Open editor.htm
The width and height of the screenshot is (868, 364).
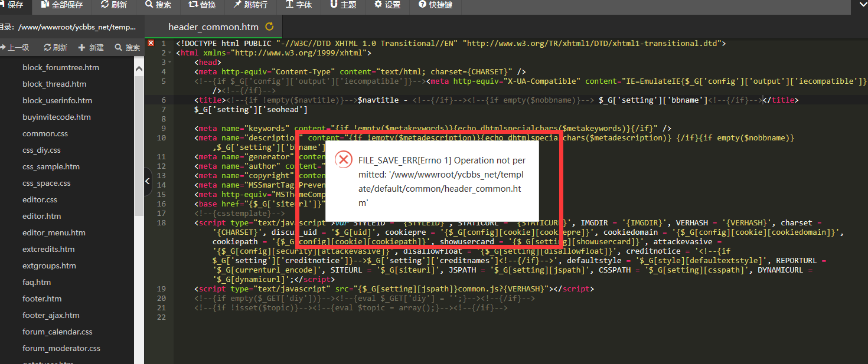pos(41,216)
